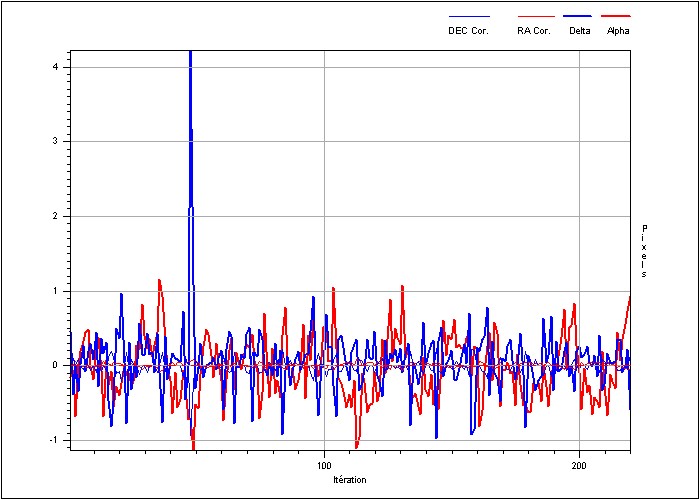Click the vertical gridline above the 200 label

pos(581,200)
